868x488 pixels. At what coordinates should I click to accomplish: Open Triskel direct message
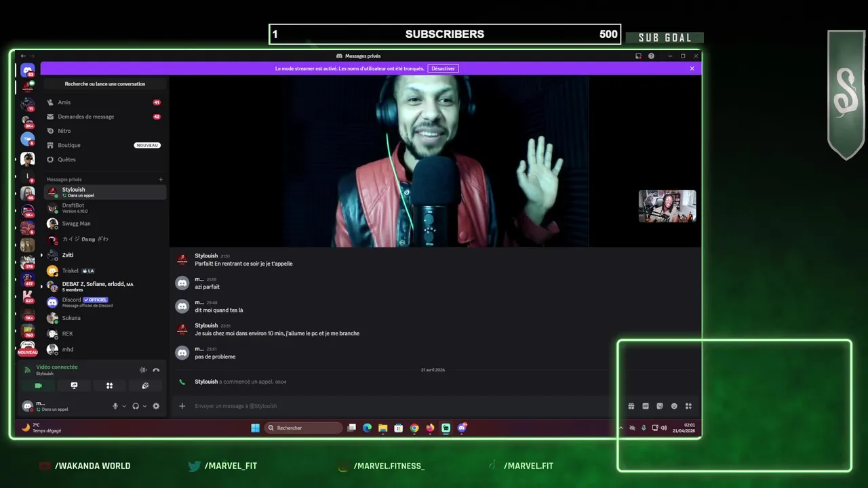pos(105,270)
